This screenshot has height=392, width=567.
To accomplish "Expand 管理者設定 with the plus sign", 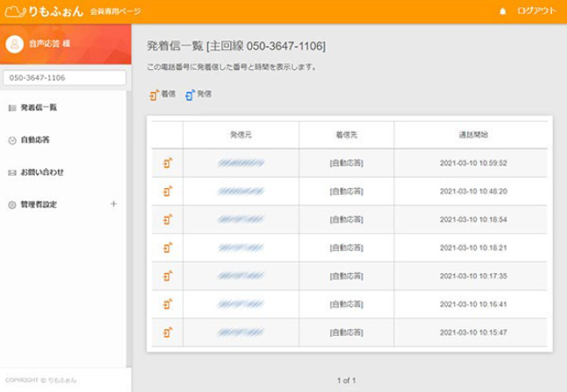I will 113,204.
